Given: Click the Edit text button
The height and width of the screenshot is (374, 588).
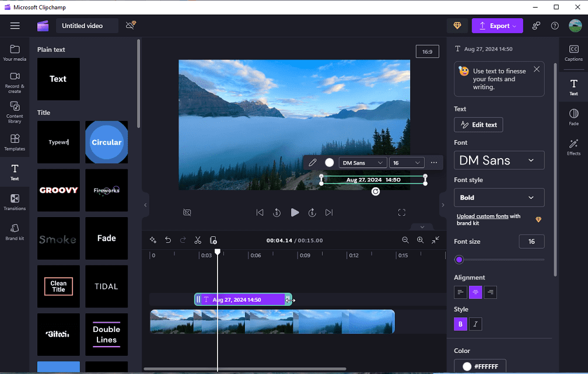Looking at the screenshot, I should (x=478, y=124).
